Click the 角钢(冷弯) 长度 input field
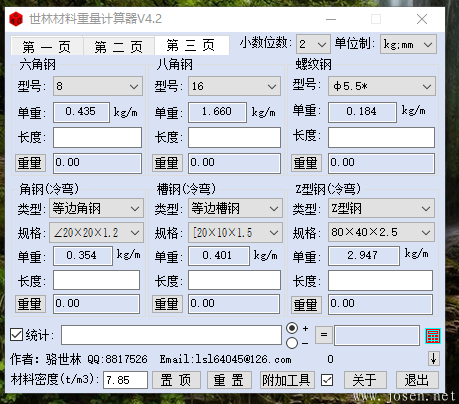 tap(96, 280)
